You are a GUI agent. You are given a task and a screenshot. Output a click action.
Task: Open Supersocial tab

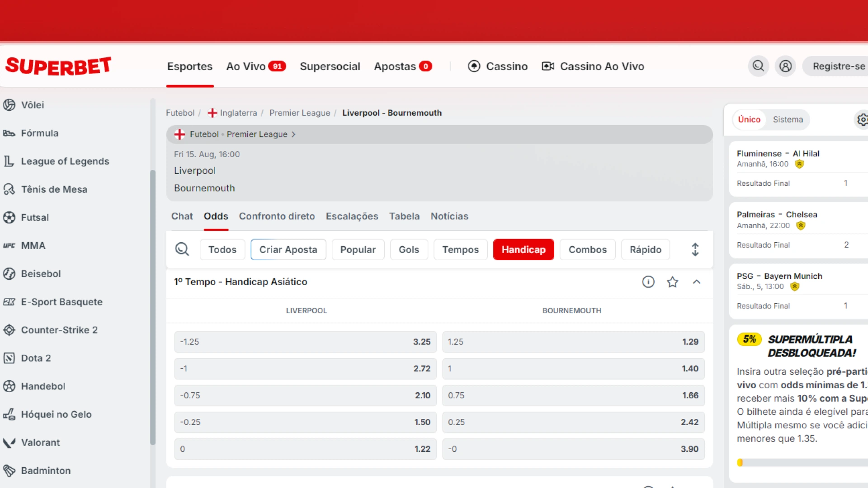pyautogui.click(x=330, y=66)
